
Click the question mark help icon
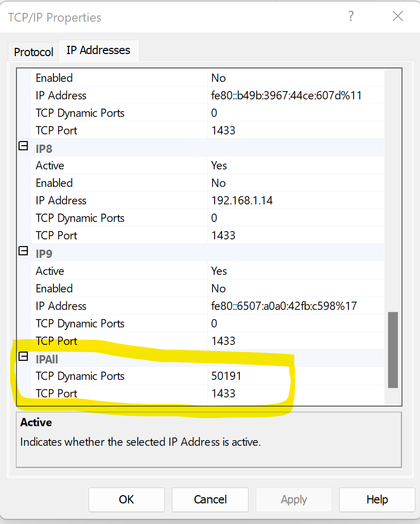point(351,16)
